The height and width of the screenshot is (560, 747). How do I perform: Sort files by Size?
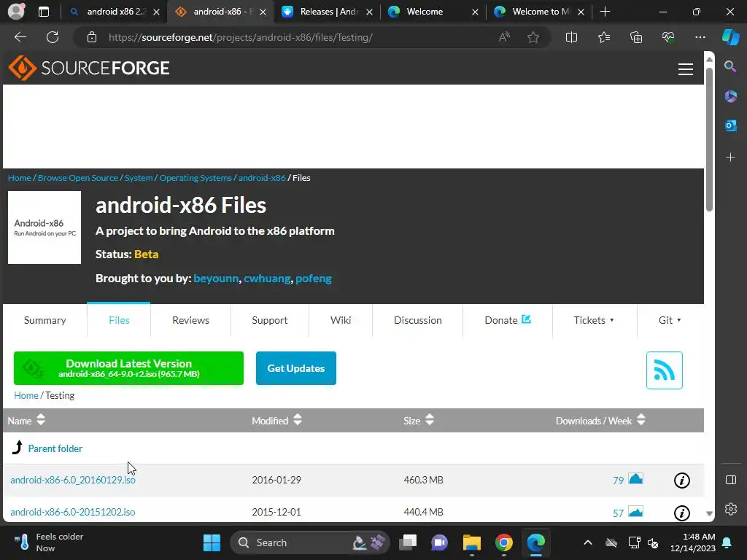[419, 421]
